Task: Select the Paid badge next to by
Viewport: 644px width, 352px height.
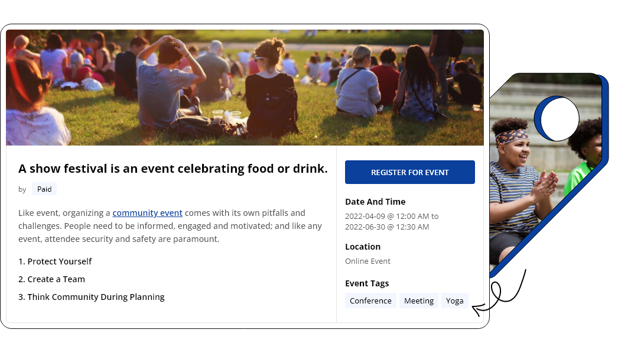Action: click(x=44, y=189)
